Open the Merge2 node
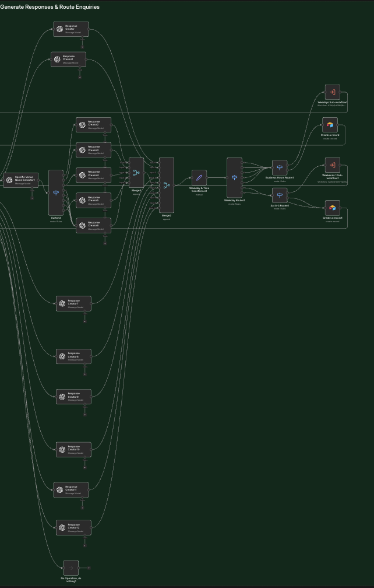 [x=167, y=185]
